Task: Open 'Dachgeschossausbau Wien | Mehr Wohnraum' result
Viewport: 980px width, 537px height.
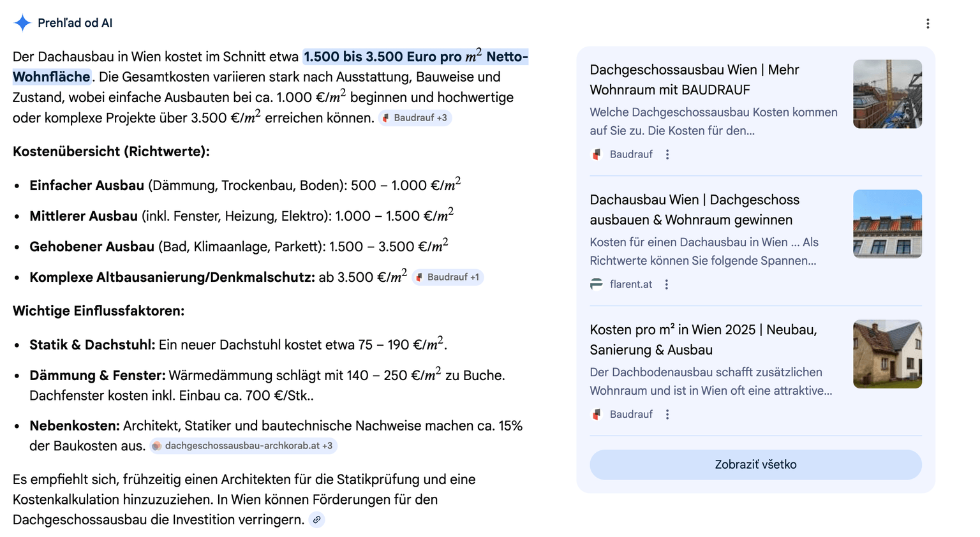Action: [x=694, y=80]
